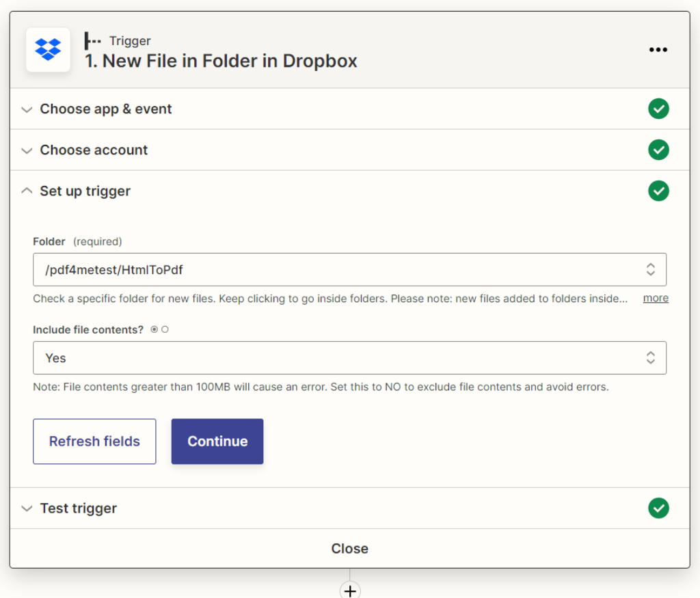
Task: Click the Continue button
Action: tap(217, 441)
